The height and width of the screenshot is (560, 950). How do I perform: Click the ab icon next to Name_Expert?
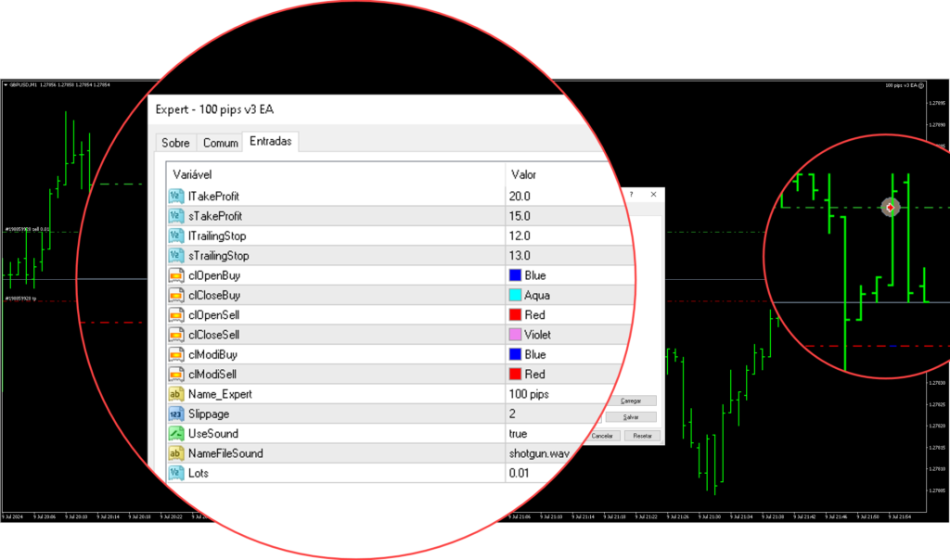173,394
